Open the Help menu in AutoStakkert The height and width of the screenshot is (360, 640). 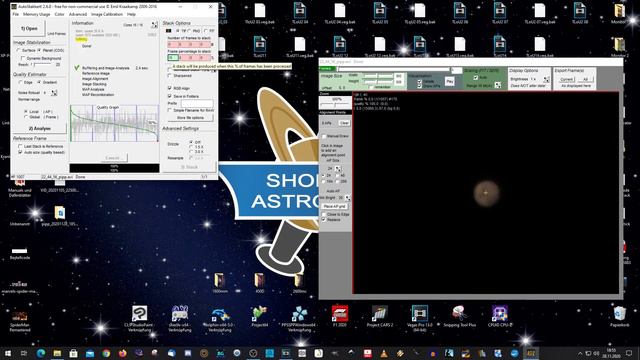click(x=131, y=14)
